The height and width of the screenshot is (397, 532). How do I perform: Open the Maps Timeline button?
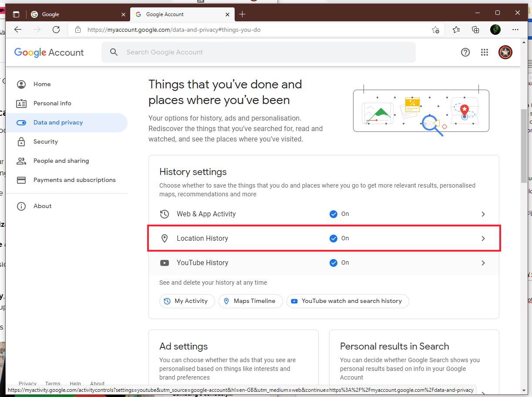(250, 301)
